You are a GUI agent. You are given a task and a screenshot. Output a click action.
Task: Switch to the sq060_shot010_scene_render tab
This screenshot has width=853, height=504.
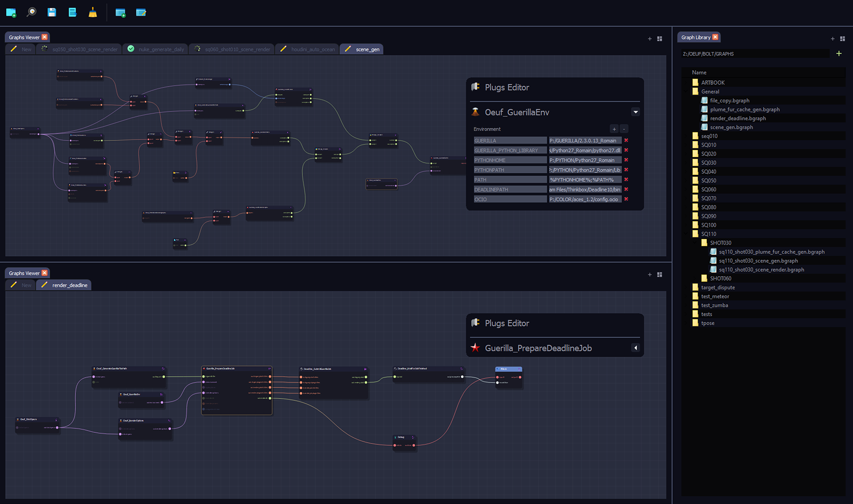coord(232,49)
